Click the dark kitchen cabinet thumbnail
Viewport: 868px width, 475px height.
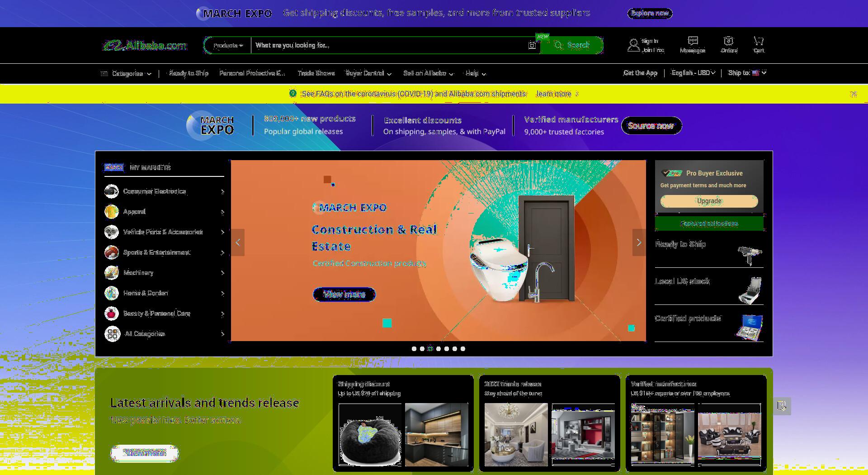click(437, 434)
